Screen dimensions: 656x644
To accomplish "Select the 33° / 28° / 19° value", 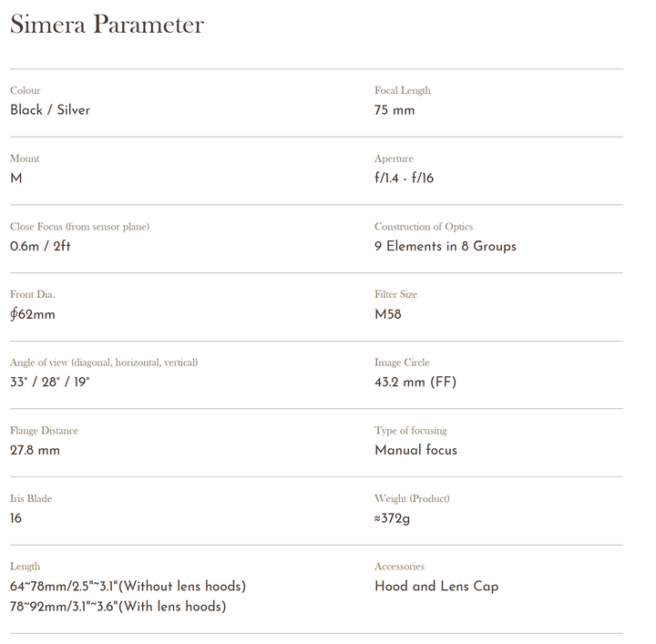I will [50, 383].
